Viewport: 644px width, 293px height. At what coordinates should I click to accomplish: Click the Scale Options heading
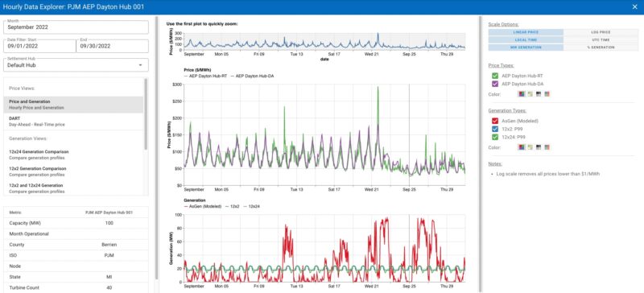pyautogui.click(x=503, y=24)
